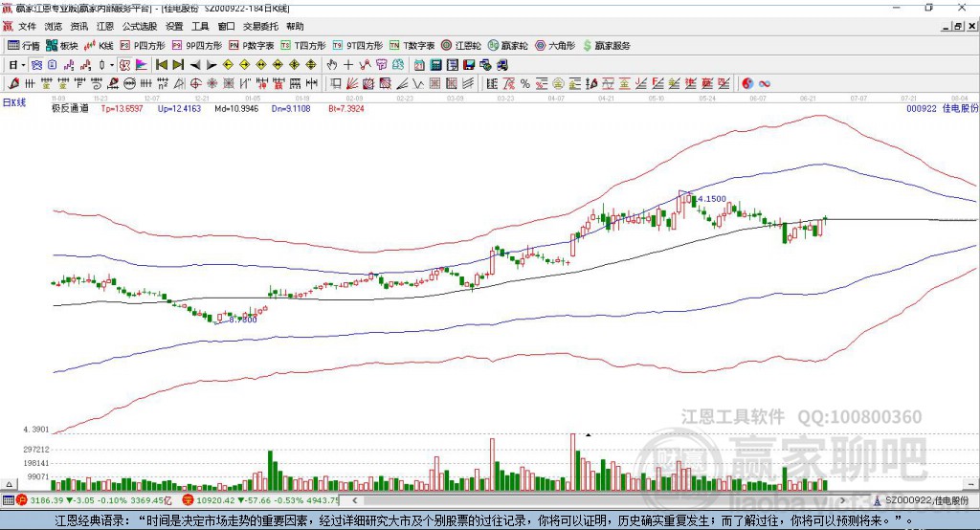Open the 资讯 menu

79,26
